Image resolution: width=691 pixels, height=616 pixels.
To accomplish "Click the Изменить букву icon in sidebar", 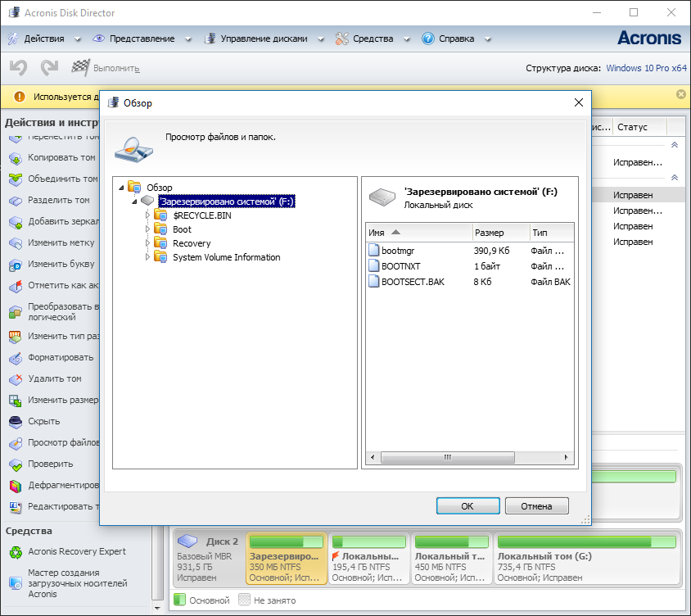I will click(x=16, y=265).
